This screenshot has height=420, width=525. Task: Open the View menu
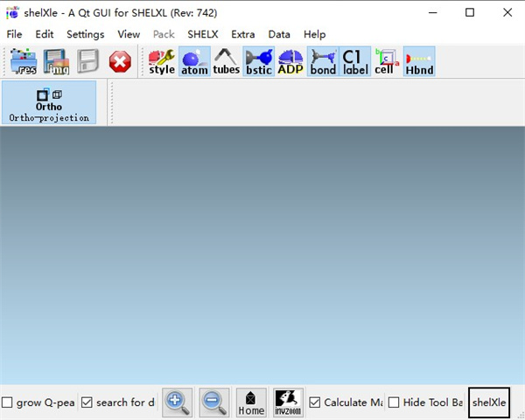click(129, 34)
